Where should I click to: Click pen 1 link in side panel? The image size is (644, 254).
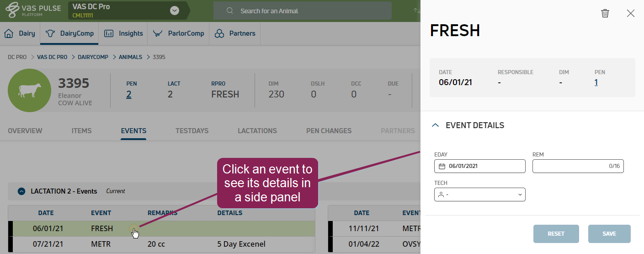(x=596, y=82)
